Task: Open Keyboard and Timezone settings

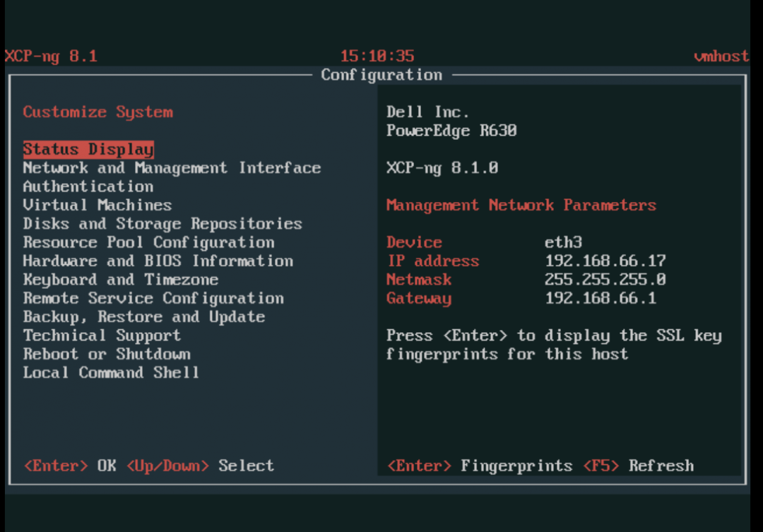Action: 120,280
